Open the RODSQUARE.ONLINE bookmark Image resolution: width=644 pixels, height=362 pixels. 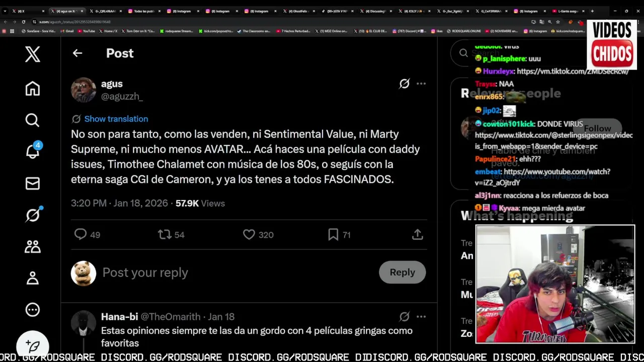coord(464,31)
